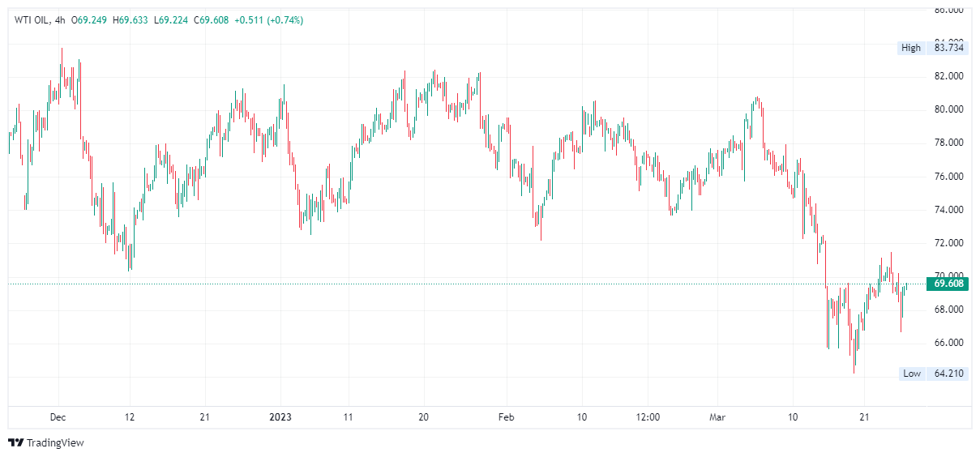The height and width of the screenshot is (457, 980).
Task: Click the 83.734 high price value
Action: (948, 48)
